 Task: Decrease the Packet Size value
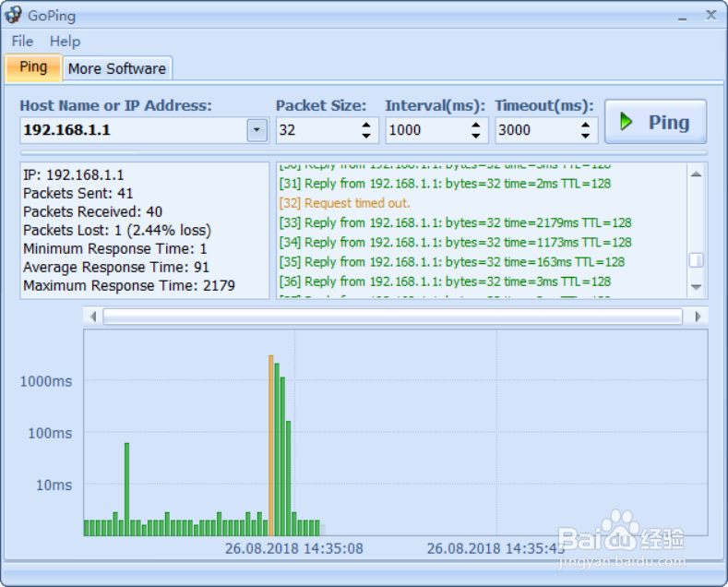366,136
